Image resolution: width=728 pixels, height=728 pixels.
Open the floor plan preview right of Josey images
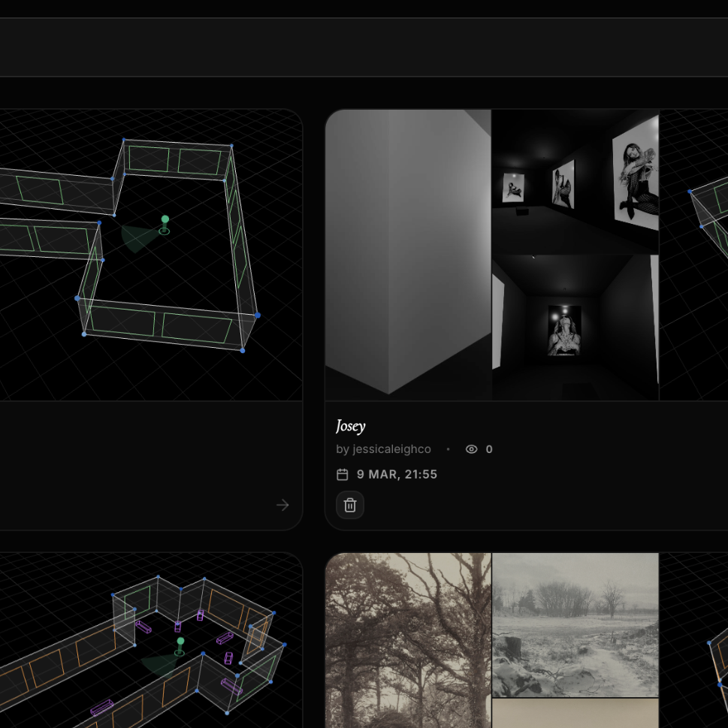pos(693,255)
